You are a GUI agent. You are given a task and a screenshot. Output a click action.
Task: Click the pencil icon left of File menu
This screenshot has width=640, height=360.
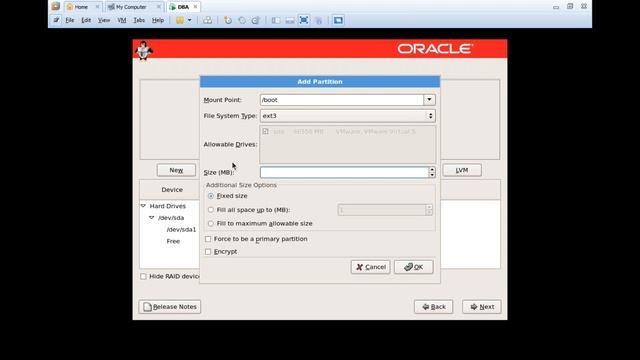pyautogui.click(x=56, y=20)
